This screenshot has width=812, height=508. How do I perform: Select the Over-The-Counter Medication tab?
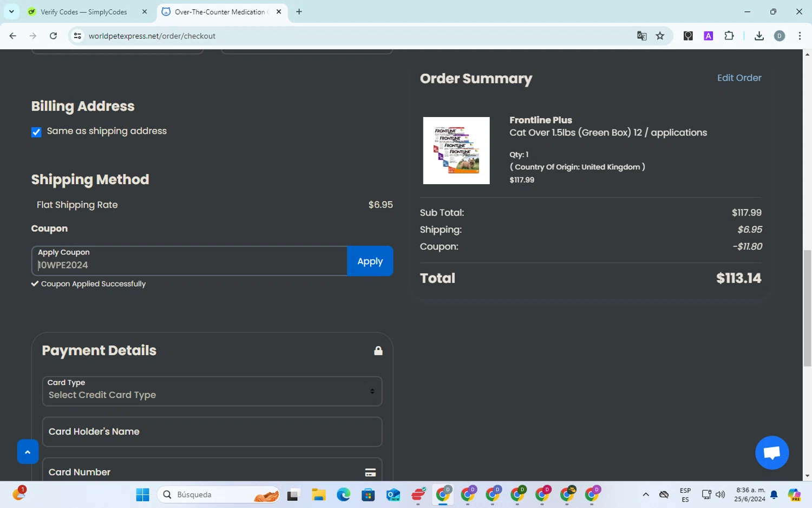click(221, 12)
